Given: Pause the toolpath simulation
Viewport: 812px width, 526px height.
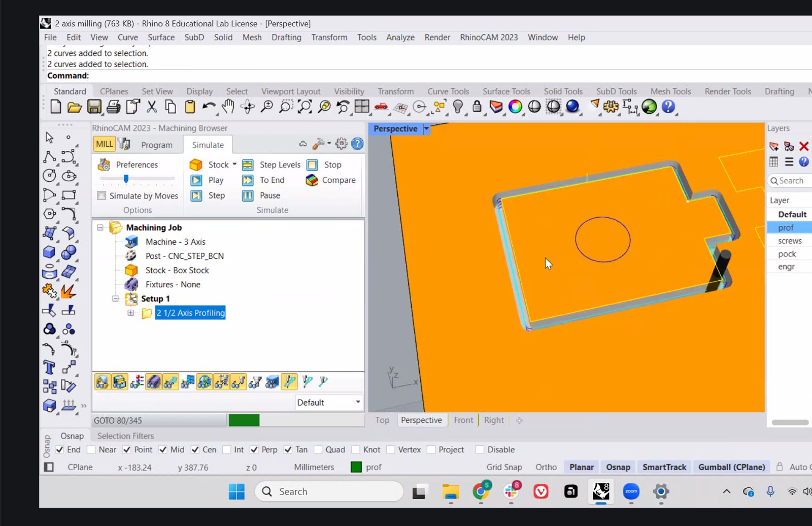Looking at the screenshot, I should click(x=261, y=195).
